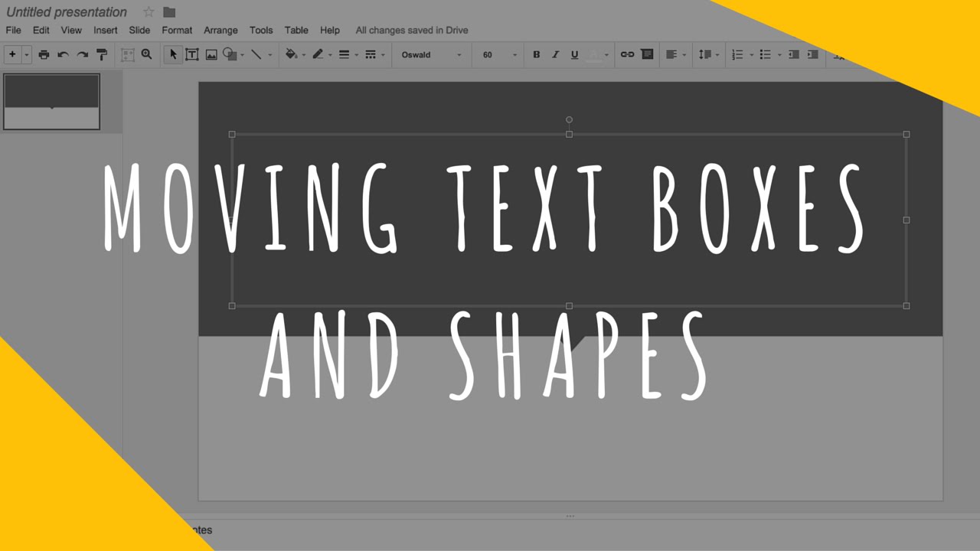980x551 pixels.
Task: Click the print icon
Action: (x=44, y=54)
